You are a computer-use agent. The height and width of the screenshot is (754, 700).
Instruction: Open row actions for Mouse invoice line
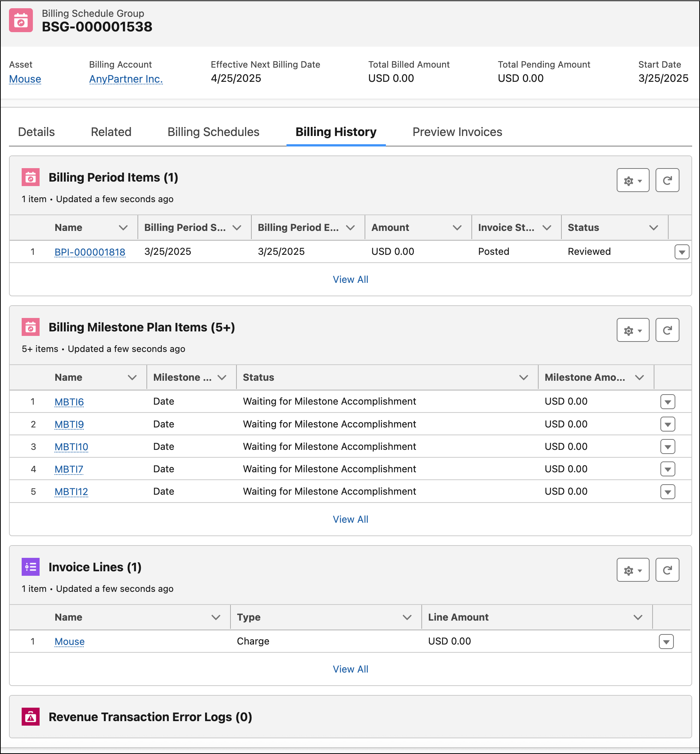[666, 642]
